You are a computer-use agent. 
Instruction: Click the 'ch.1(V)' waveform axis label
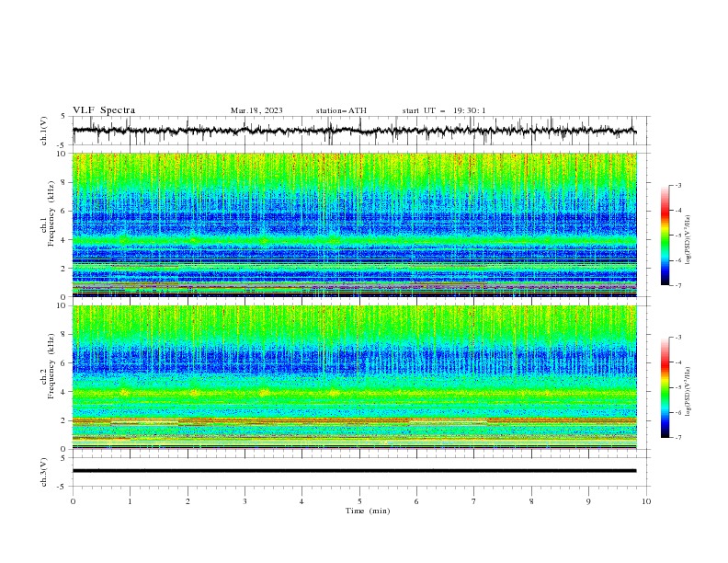tap(44, 131)
